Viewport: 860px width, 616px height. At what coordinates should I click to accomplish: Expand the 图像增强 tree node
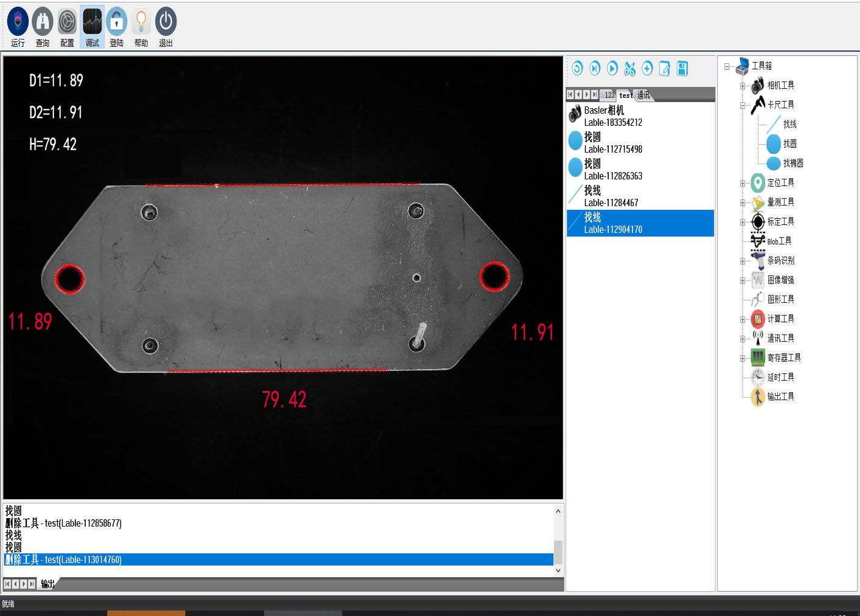(x=743, y=280)
